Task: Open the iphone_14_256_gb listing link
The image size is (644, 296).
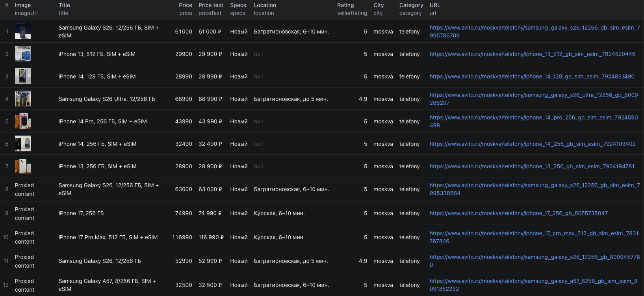Action: pos(533,144)
